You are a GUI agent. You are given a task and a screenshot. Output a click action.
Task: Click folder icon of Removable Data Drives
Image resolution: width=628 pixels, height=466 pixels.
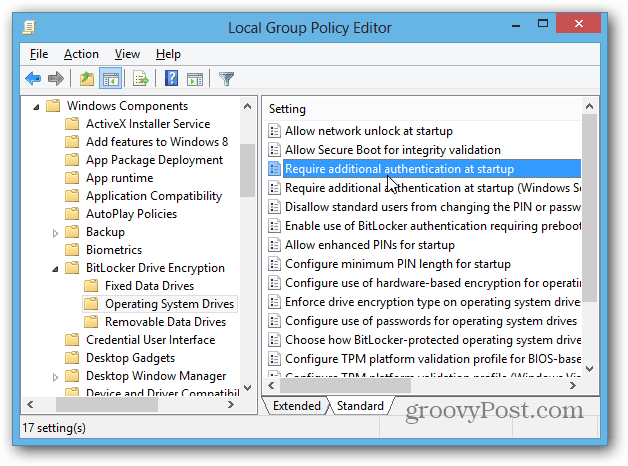tap(91, 322)
